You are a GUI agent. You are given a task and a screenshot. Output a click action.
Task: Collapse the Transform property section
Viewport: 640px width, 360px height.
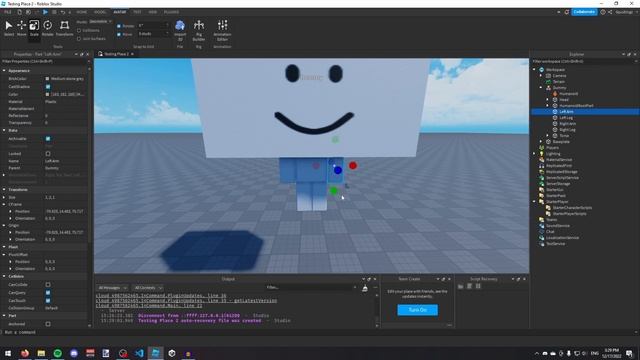tap(4, 190)
